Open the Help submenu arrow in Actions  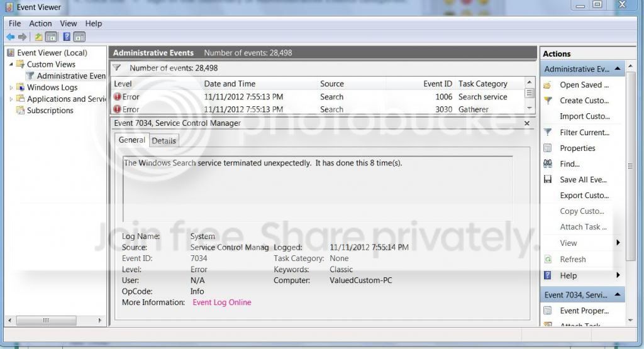click(618, 275)
